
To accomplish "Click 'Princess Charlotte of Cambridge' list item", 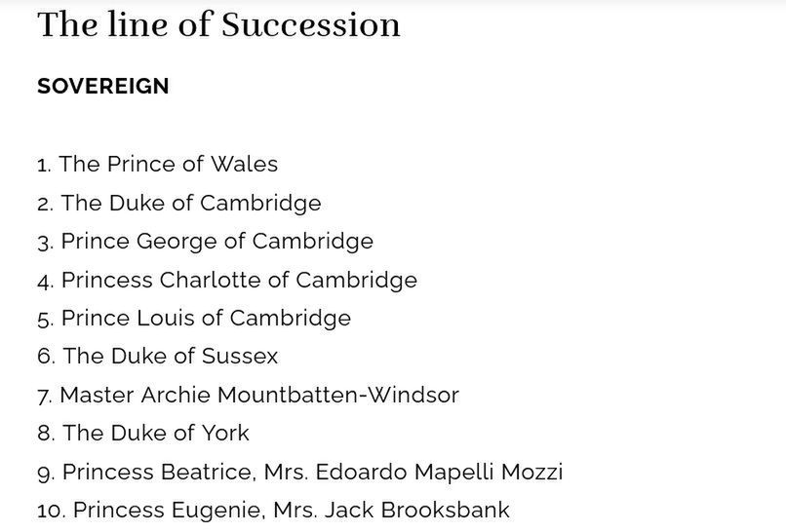I will coord(227,281).
